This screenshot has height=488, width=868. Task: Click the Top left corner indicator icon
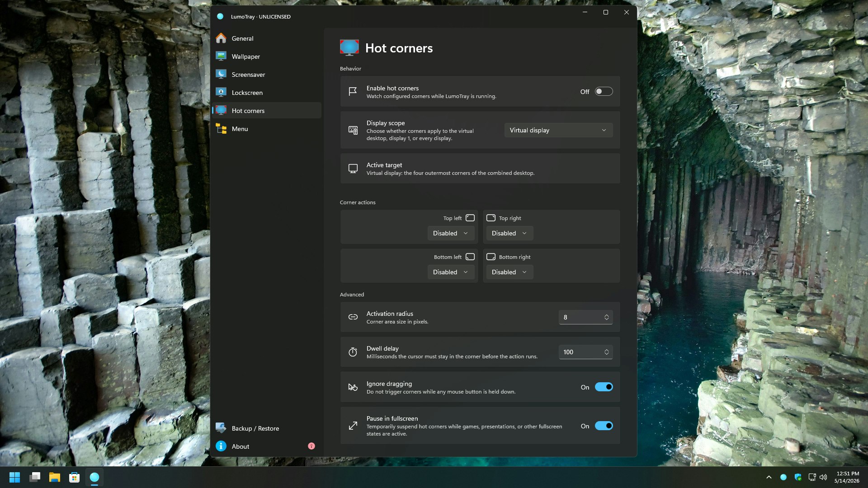470,218
